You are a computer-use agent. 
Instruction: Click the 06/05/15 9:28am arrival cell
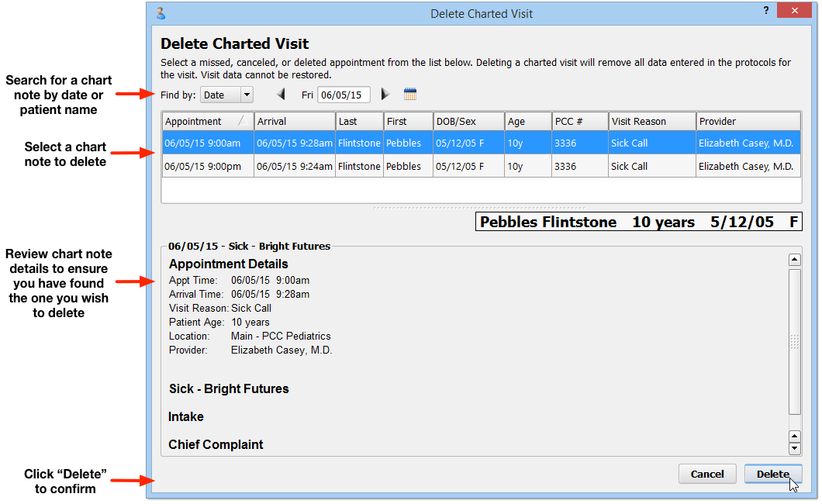coord(295,143)
